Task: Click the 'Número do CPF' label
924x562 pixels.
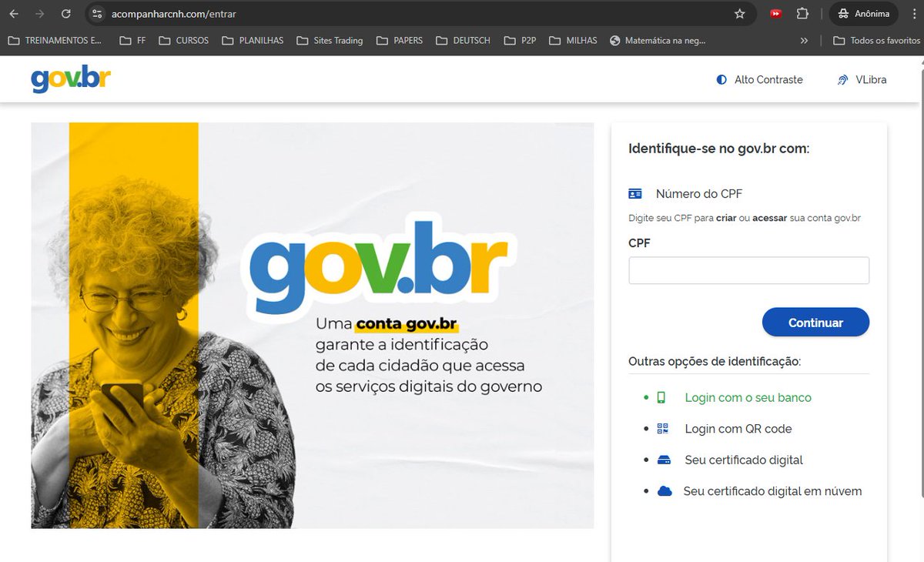Action: tap(699, 194)
